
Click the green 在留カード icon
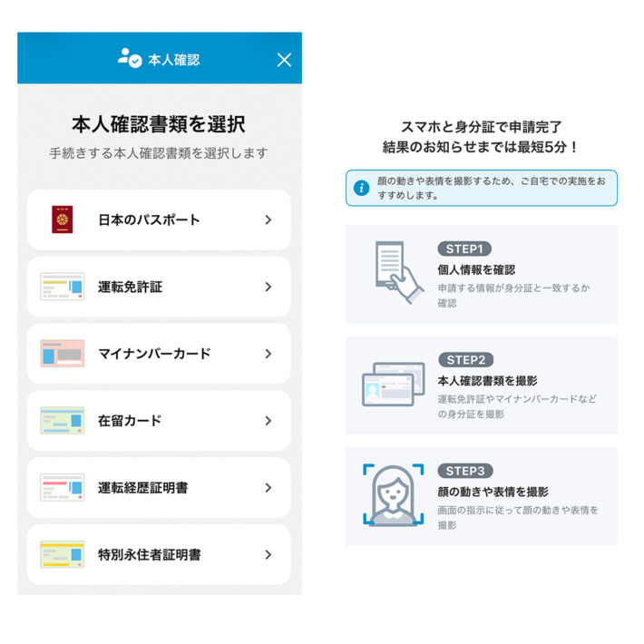click(62, 421)
